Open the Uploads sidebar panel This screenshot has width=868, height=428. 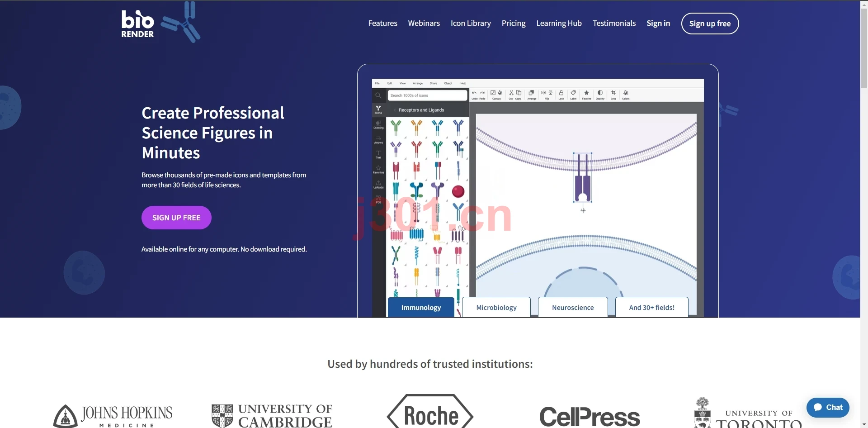click(x=378, y=185)
